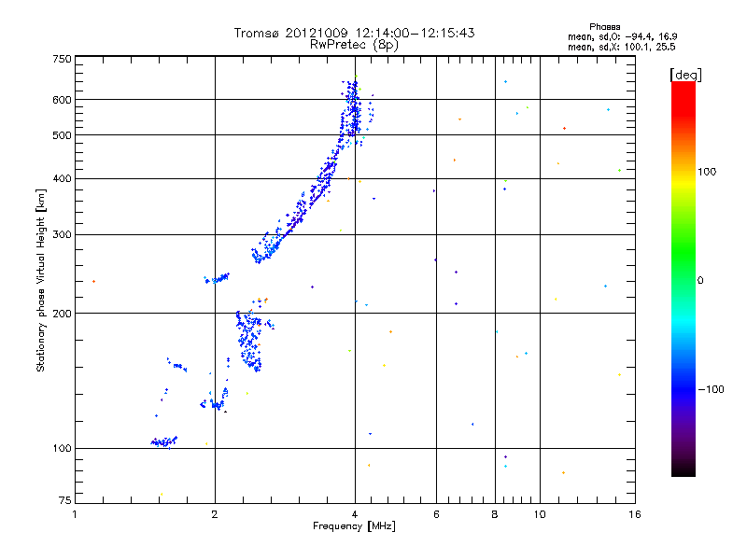
Task: Click the x-axis tick label '2'
Action: tap(215, 514)
